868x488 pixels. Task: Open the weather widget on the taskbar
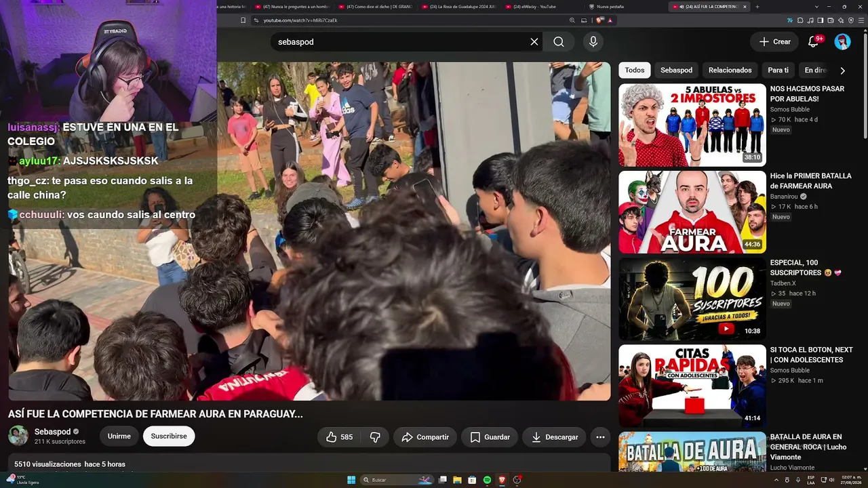23,480
